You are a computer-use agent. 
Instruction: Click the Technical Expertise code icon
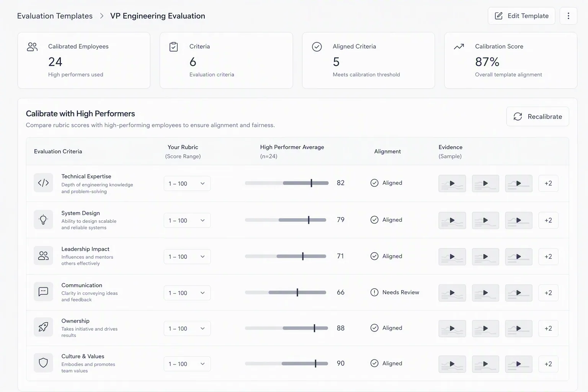43,183
